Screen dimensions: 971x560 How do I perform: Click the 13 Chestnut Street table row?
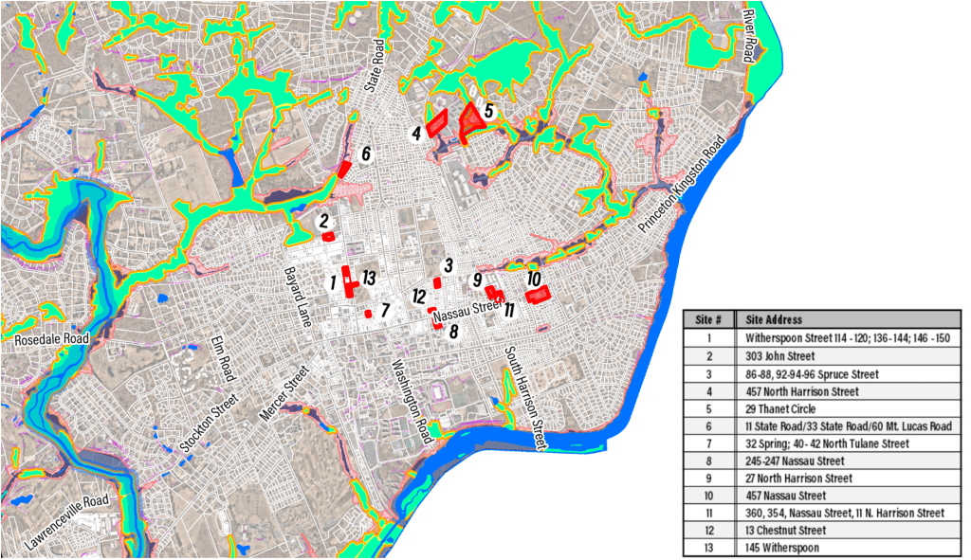click(821, 531)
